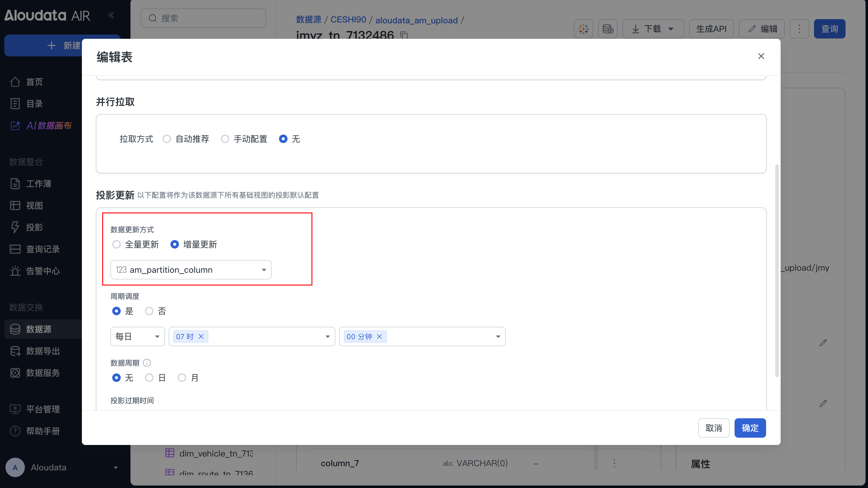Set 数据周期 to 日
The width and height of the screenshot is (868, 488).
(149, 378)
